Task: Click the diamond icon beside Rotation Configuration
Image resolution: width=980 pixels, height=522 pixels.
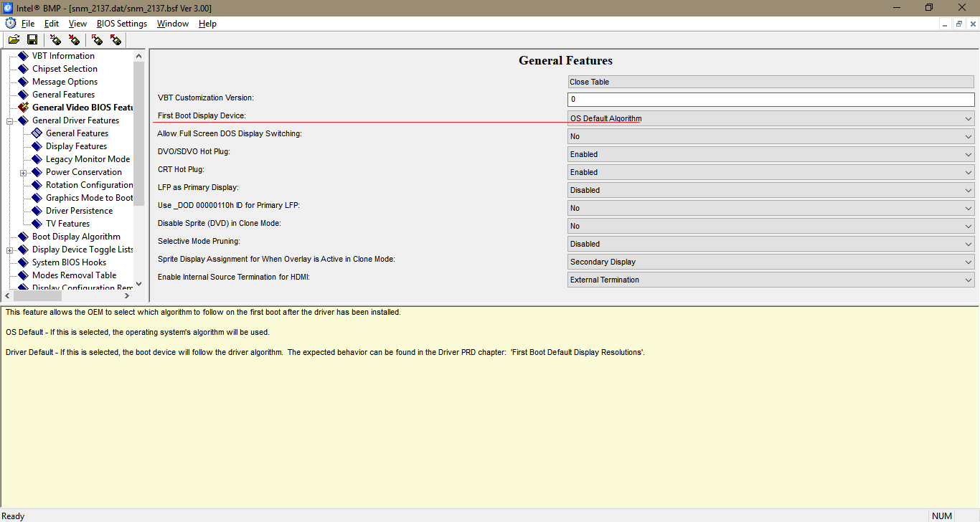Action: 37,185
